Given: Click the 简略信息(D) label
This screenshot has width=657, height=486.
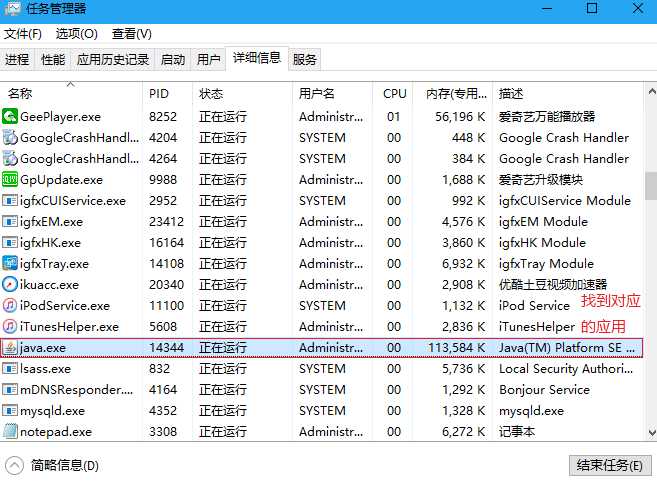Looking at the screenshot, I should [65, 465].
